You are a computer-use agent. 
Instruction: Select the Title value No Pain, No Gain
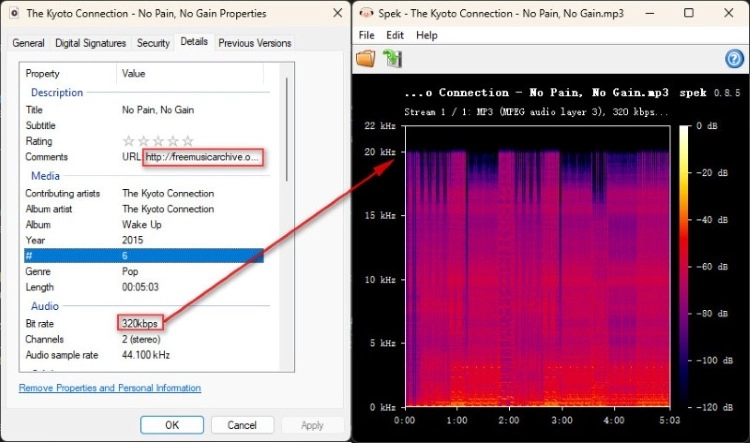click(158, 110)
